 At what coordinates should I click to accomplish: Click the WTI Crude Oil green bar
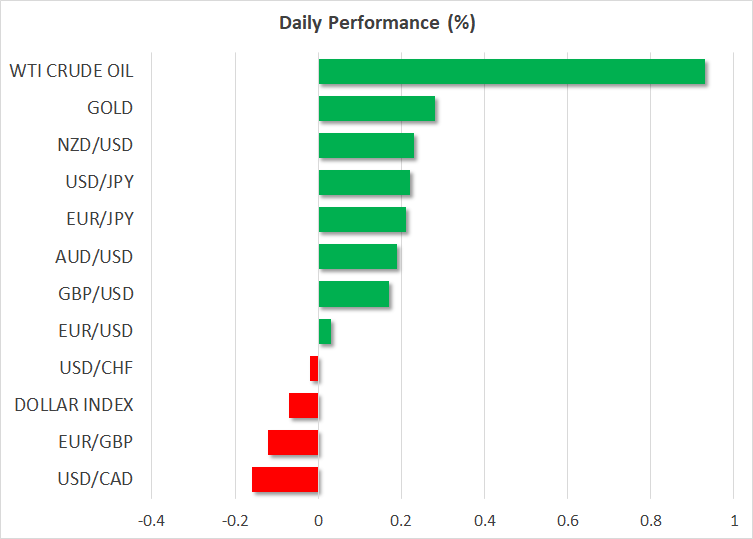tap(511, 72)
